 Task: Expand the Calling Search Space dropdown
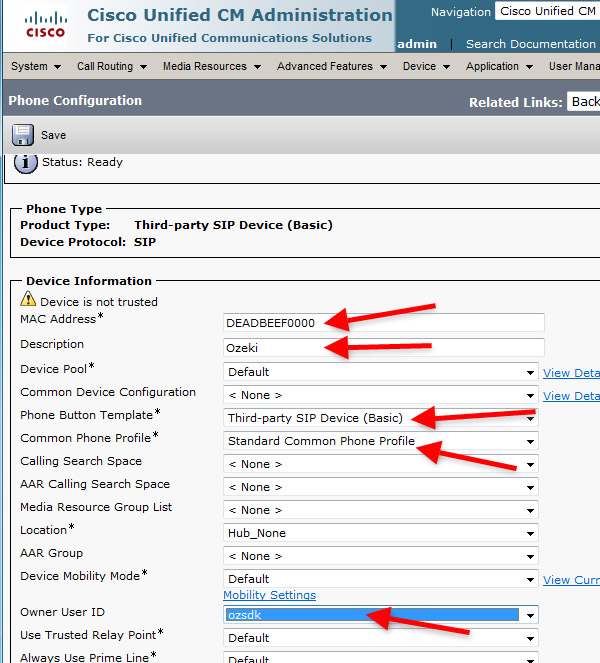[x=381, y=464]
